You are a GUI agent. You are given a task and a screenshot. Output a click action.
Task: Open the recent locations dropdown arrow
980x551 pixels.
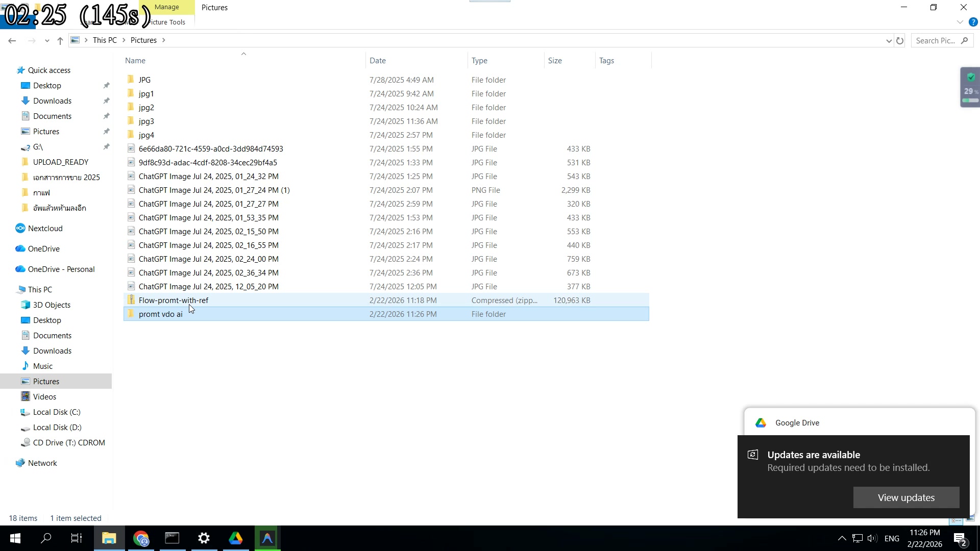[x=47, y=41]
